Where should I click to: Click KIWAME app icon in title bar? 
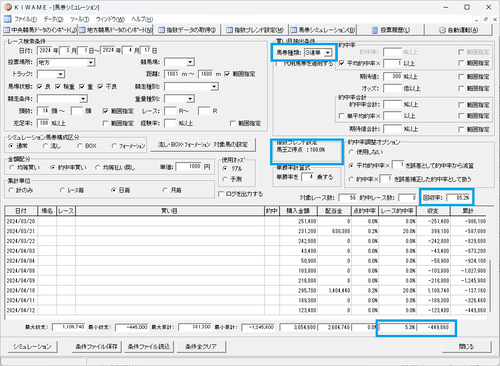point(8,7)
